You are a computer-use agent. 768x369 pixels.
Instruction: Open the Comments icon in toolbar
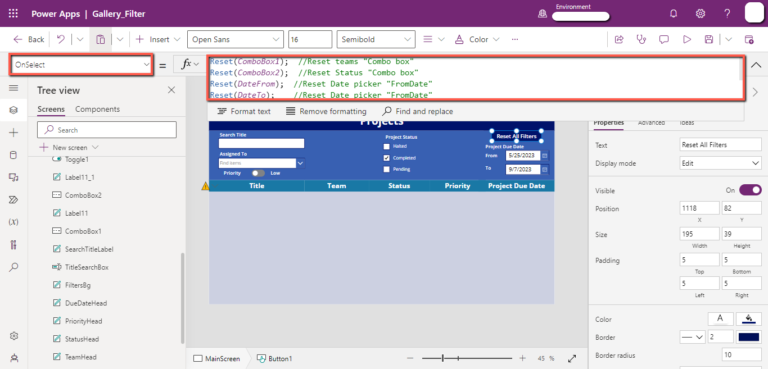(664, 39)
